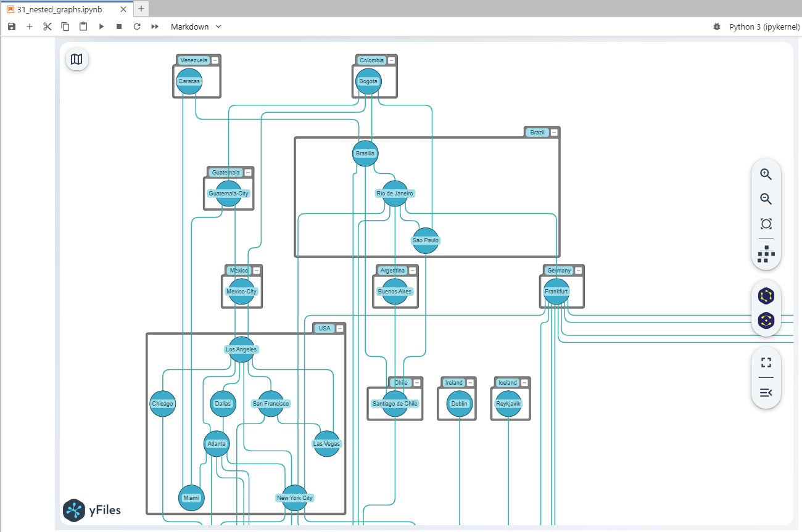Viewport: 802px width, 532px height.
Task: Select the Chicago node
Action: (163, 404)
